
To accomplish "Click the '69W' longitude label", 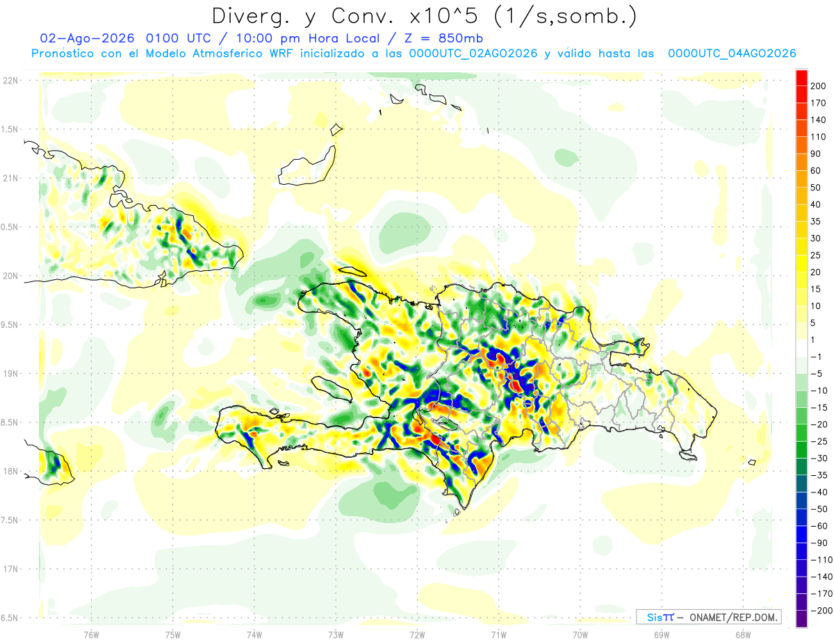I will (x=661, y=634).
